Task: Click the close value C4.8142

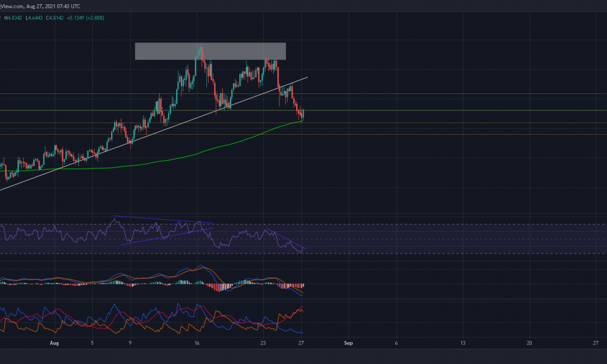Action: (x=55, y=18)
